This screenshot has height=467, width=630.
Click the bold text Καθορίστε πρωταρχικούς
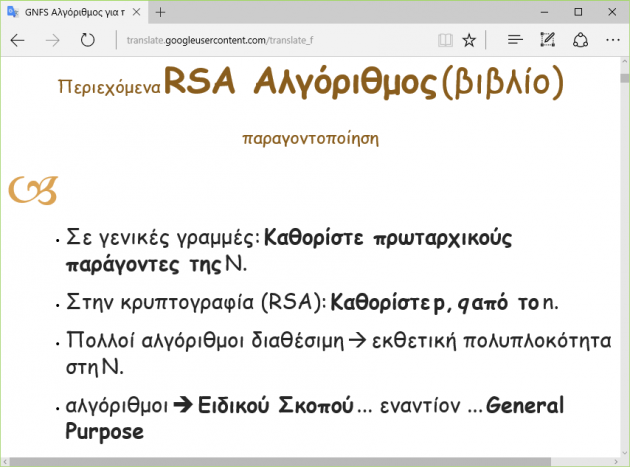tap(388, 238)
